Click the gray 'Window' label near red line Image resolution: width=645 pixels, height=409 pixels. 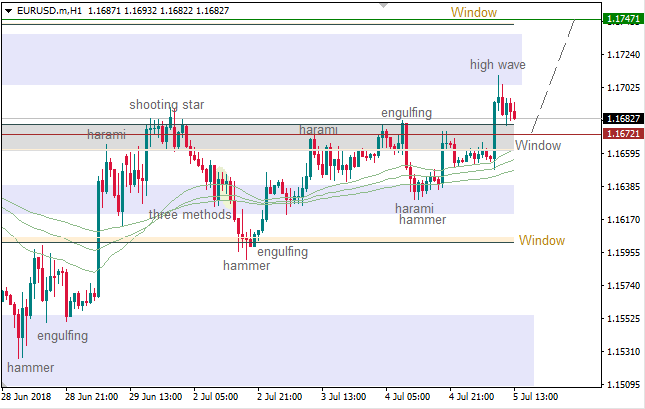pyautogui.click(x=538, y=146)
